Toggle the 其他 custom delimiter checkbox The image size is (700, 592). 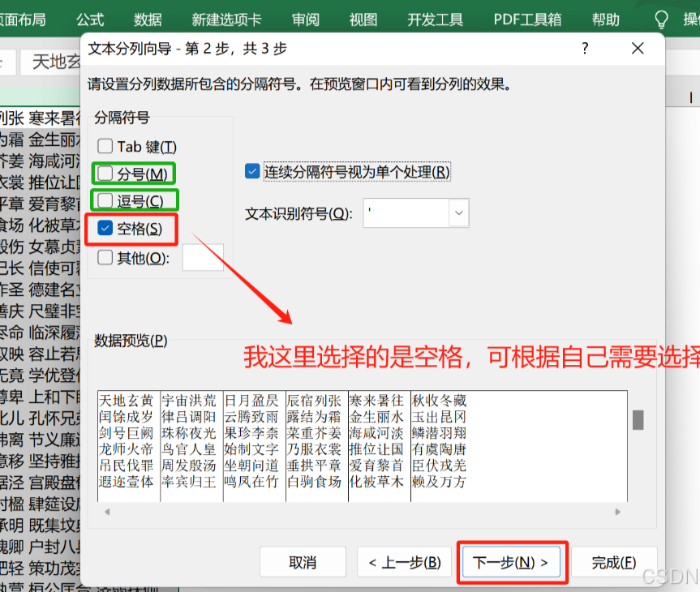pyautogui.click(x=105, y=258)
